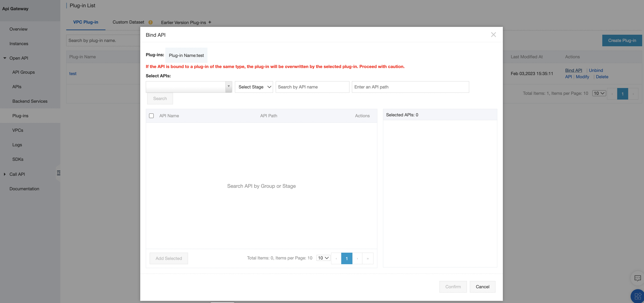Viewport: 644px width, 303px height.
Task: Change items per page in Plug-in List
Action: click(599, 93)
